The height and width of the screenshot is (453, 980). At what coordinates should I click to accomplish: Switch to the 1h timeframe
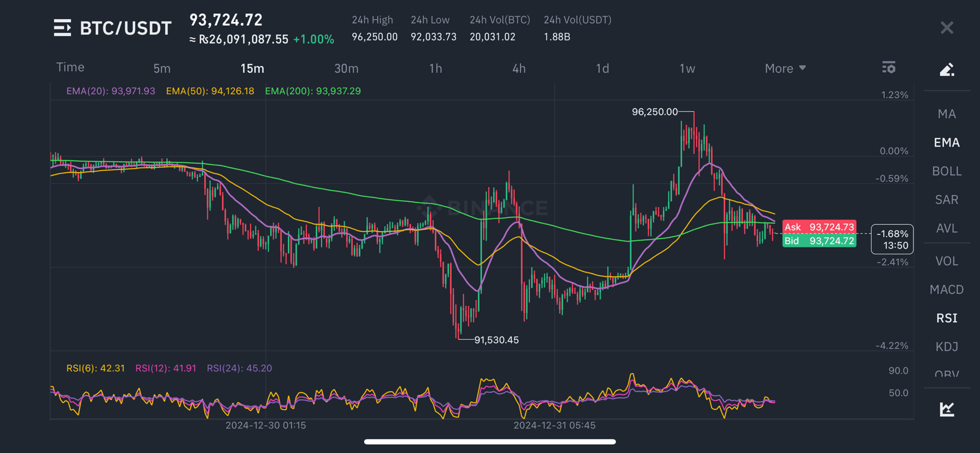[435, 68]
